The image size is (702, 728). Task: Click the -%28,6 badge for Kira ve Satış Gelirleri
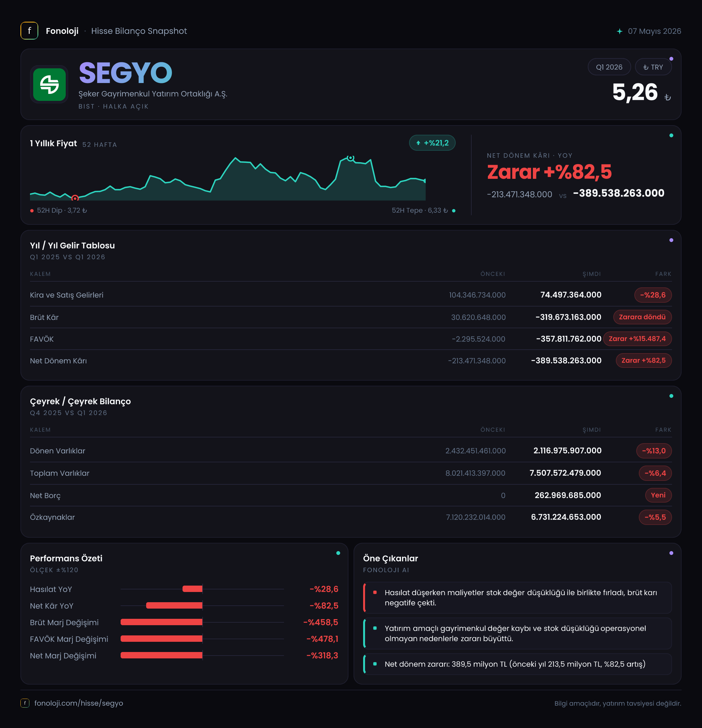653,295
